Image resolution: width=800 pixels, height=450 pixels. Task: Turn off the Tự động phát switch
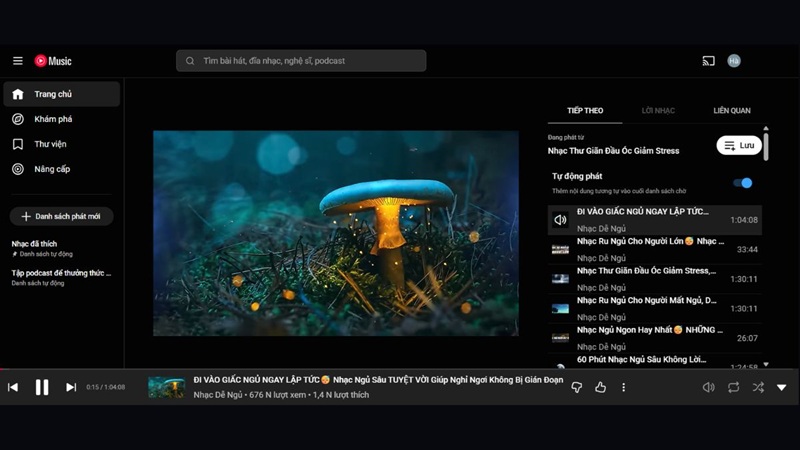point(743,183)
